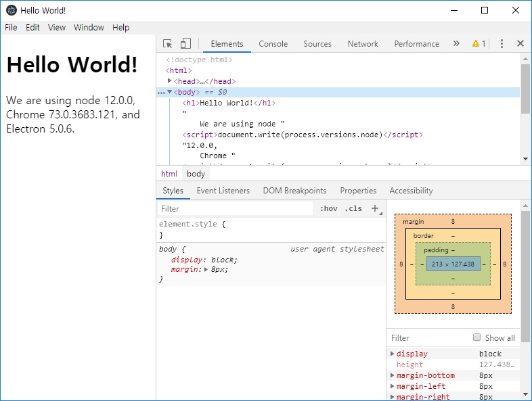The width and height of the screenshot is (532, 401).
Task: Focus the computed properties Filter input
Action: click(x=429, y=337)
